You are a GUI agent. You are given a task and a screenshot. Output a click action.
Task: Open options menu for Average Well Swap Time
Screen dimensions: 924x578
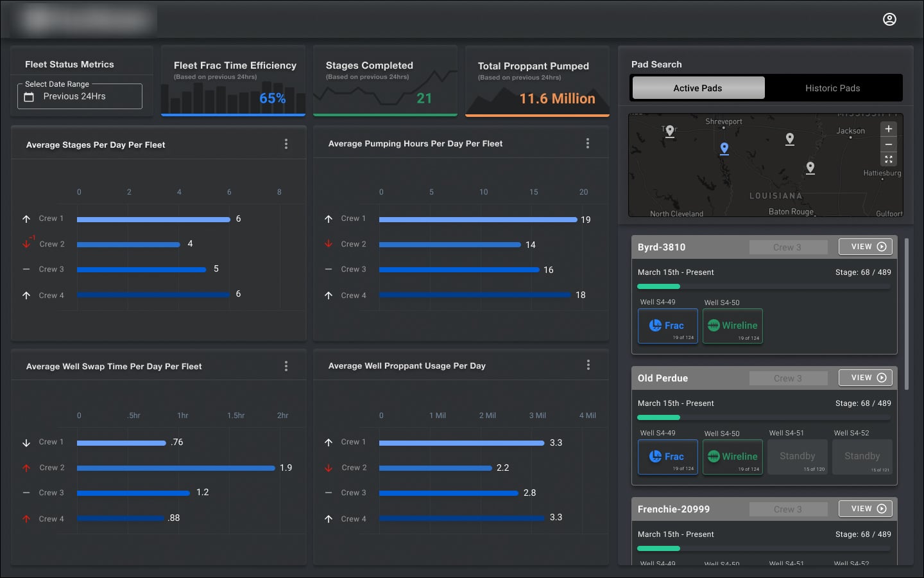(286, 366)
